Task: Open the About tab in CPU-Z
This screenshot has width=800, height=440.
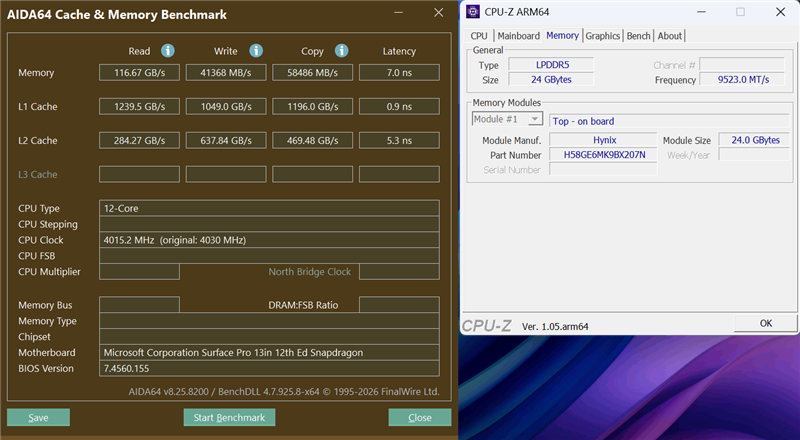Action: point(669,36)
